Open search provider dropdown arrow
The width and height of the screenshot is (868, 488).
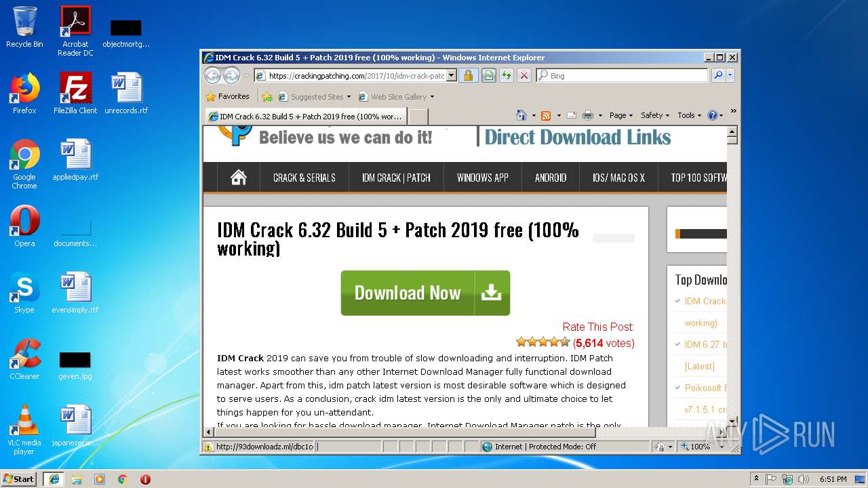[730, 76]
